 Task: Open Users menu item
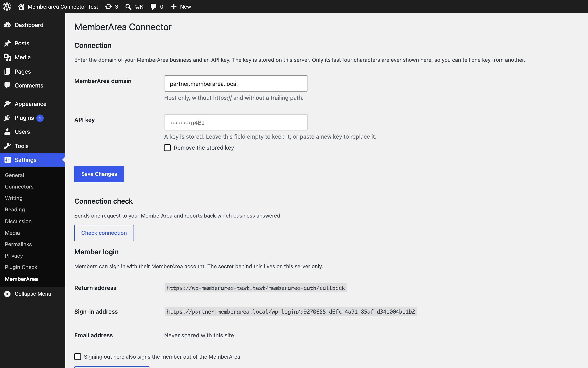pyautogui.click(x=32, y=132)
